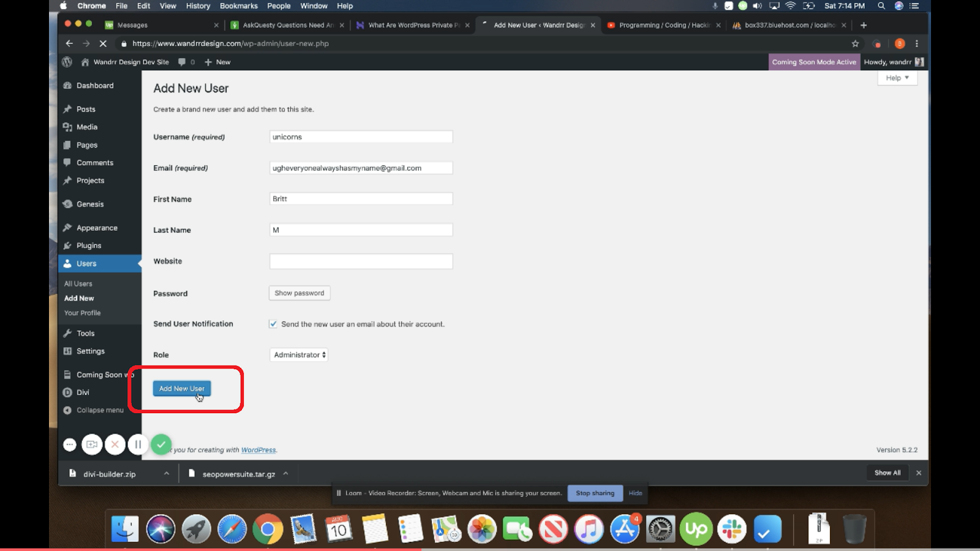Switch to the Programming / Coding tab
The image size is (980, 551).
661,25
